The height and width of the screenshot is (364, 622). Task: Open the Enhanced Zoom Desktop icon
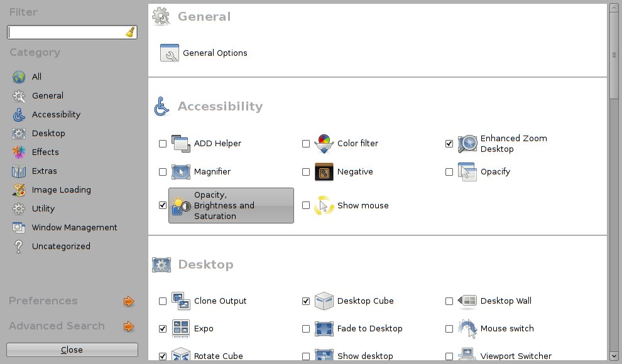coord(467,143)
